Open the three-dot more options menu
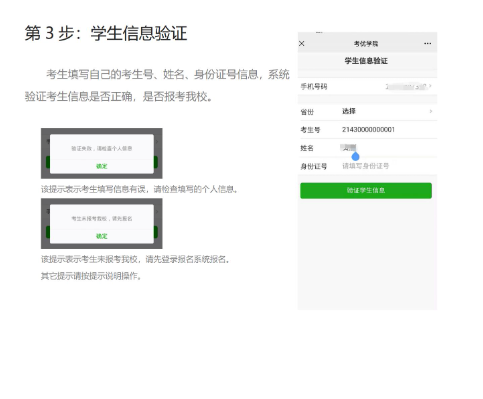Image resolution: width=483 pixels, height=399 pixels. click(x=428, y=44)
